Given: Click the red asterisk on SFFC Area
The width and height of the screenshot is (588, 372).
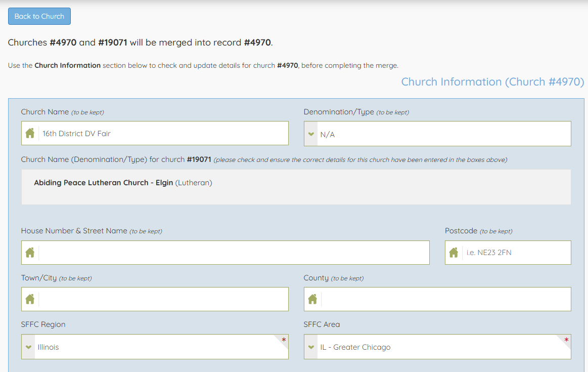Looking at the screenshot, I should tap(566, 340).
